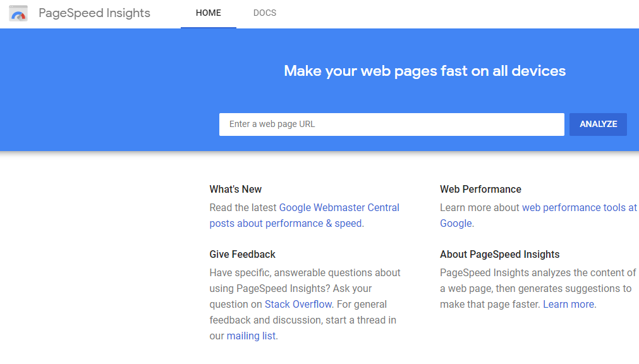Viewport: 639px width, 364px height.
Task: Click the PageSpeed Insights speedometer logo icon
Action: click(x=18, y=13)
